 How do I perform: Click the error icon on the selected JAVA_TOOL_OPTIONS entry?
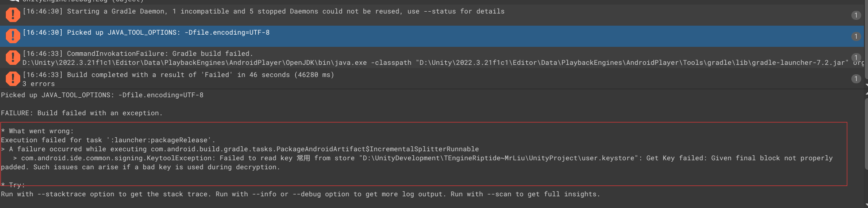(x=13, y=36)
